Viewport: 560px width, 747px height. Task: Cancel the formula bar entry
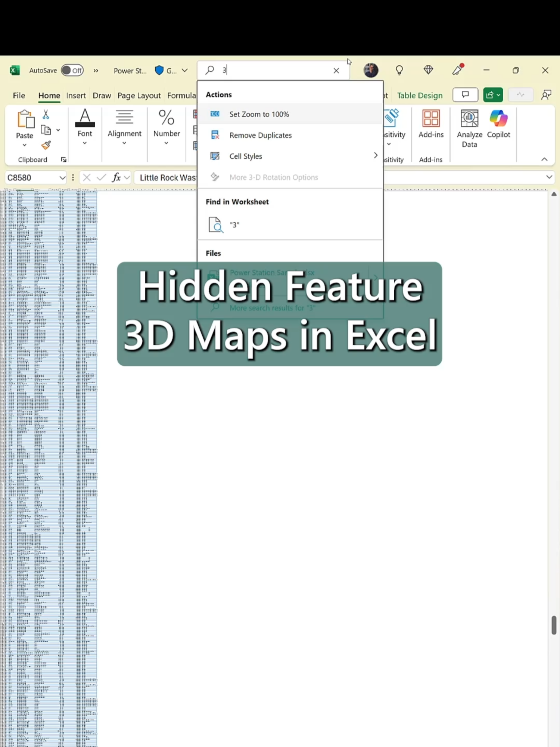pos(87,177)
